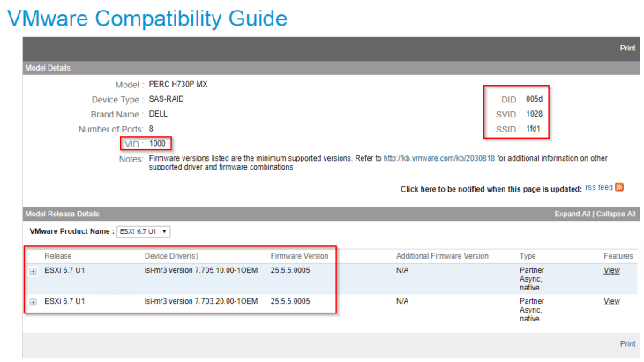Viewport: 644px width, 362px height.
Task: Open the VMware Product Name dropdown
Action: (x=145, y=231)
